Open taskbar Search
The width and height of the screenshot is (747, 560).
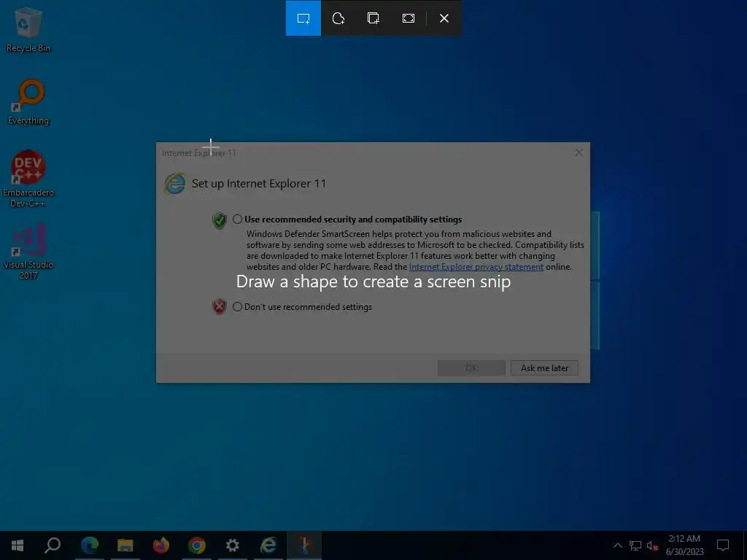click(x=53, y=545)
